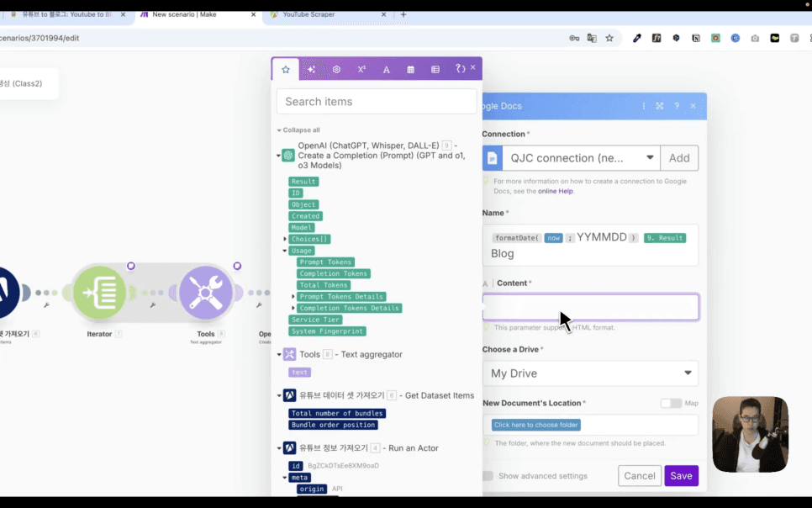Screen dimensions: 812x508
Task: Click the 9. Result pill in Name
Action: pyautogui.click(x=665, y=238)
